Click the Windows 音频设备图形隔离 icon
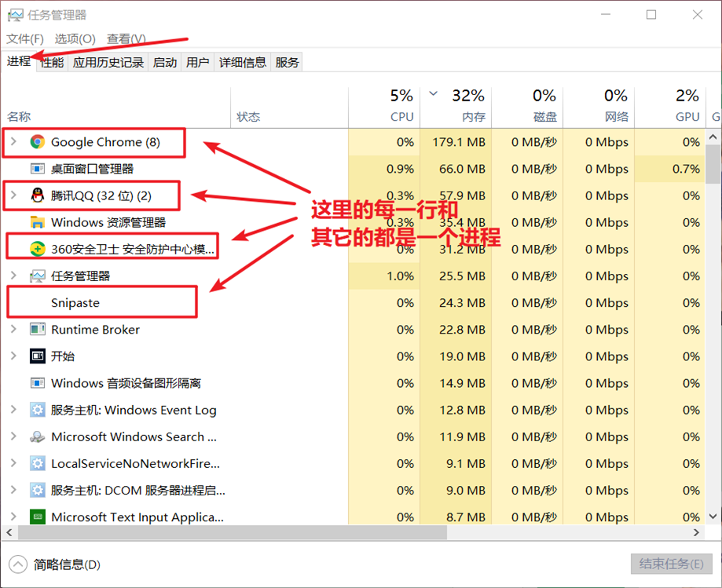The height and width of the screenshot is (588, 722). click(x=37, y=383)
